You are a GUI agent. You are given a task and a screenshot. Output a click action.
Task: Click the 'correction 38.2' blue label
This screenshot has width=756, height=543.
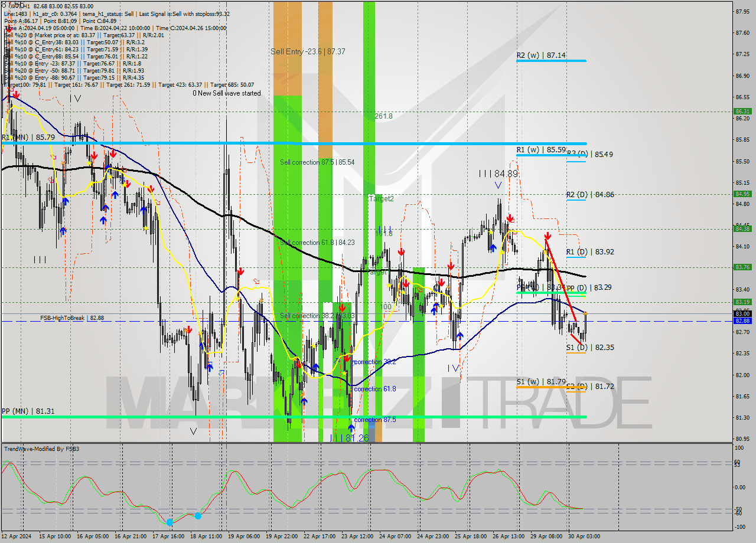tap(375, 362)
